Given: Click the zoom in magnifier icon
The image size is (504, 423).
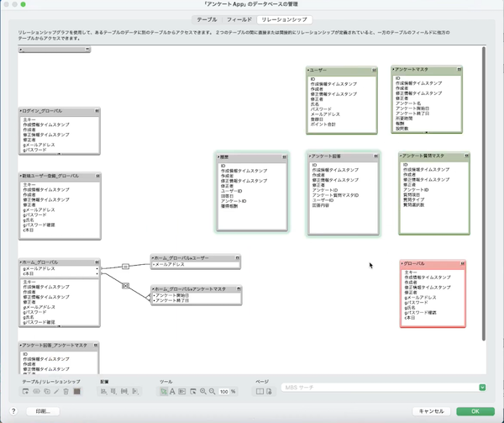Looking at the screenshot, I should tap(202, 392).
